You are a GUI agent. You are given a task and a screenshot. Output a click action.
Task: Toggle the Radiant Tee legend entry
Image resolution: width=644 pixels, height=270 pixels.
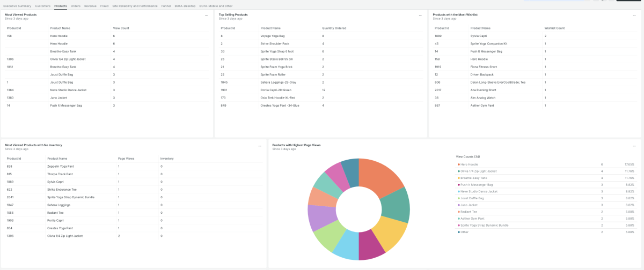point(469,212)
